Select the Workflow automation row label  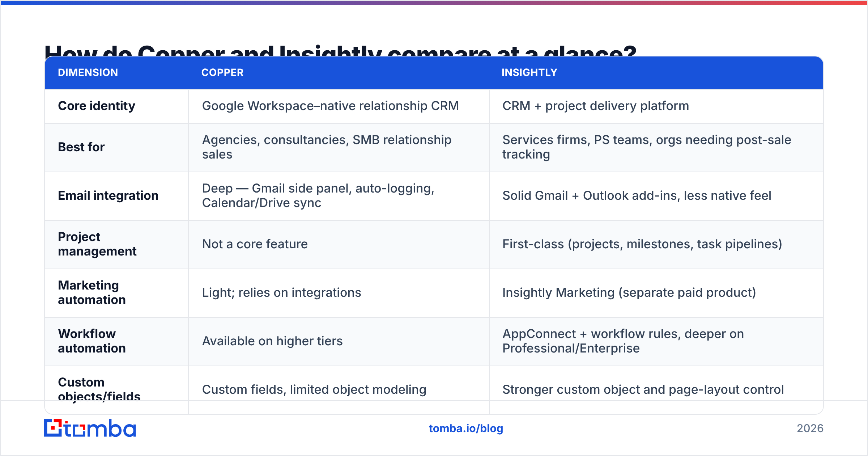pos(92,341)
